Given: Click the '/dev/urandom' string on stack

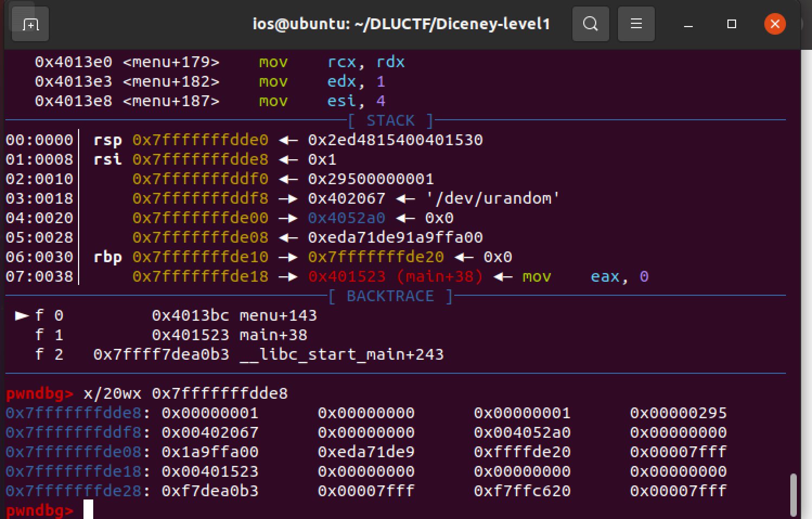Looking at the screenshot, I should [x=493, y=198].
